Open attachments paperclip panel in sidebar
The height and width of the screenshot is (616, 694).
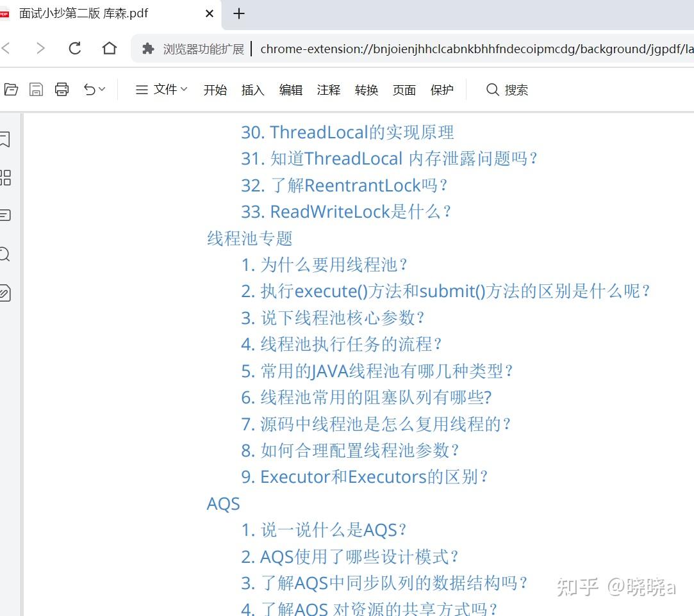[x=5, y=293]
